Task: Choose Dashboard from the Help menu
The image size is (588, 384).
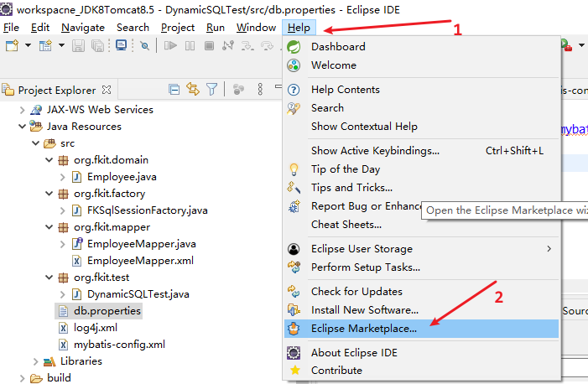Action: [x=422, y=46]
